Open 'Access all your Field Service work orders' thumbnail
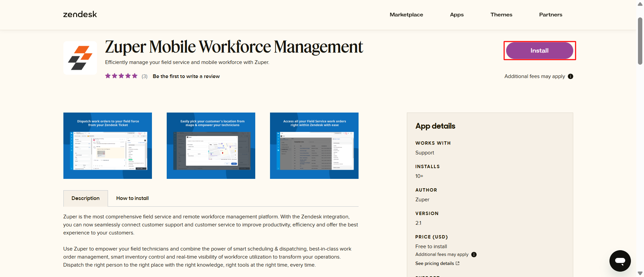The height and width of the screenshot is (277, 644). click(x=314, y=146)
